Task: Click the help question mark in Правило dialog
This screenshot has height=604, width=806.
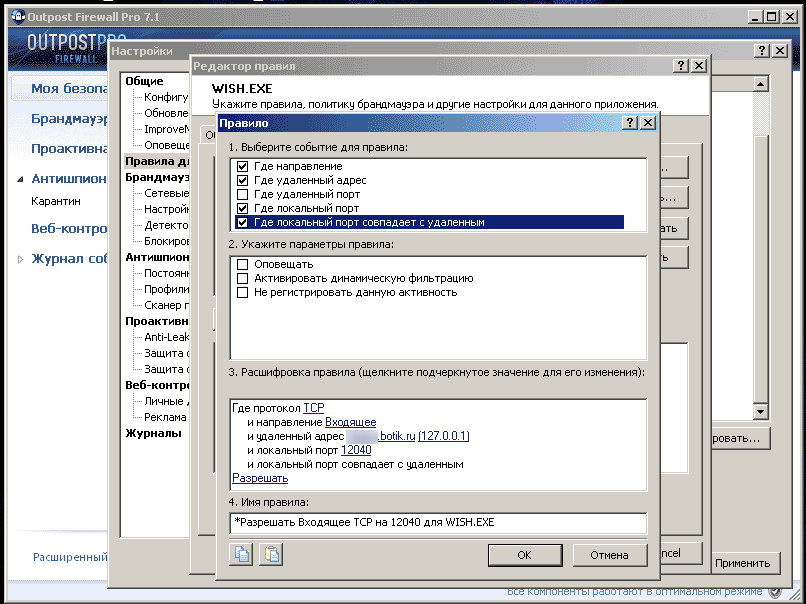Action: 630,123
